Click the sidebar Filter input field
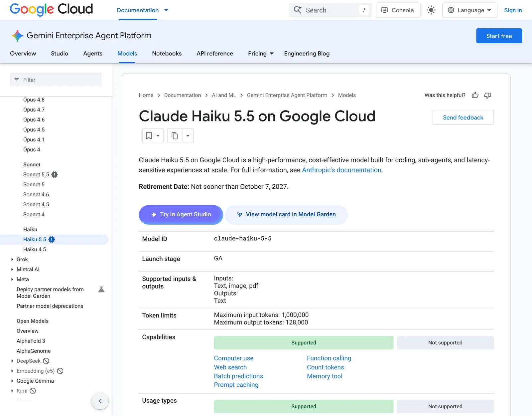 pyautogui.click(x=56, y=80)
